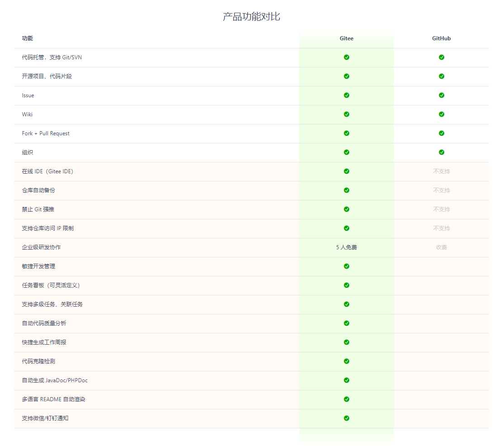Click the 快捷生成工作周报 label
504x446 pixels.
click(44, 342)
